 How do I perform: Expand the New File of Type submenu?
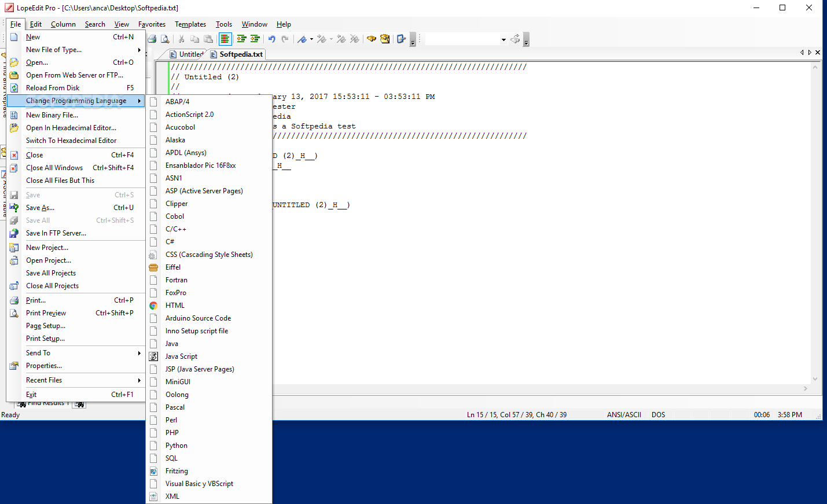(76, 50)
